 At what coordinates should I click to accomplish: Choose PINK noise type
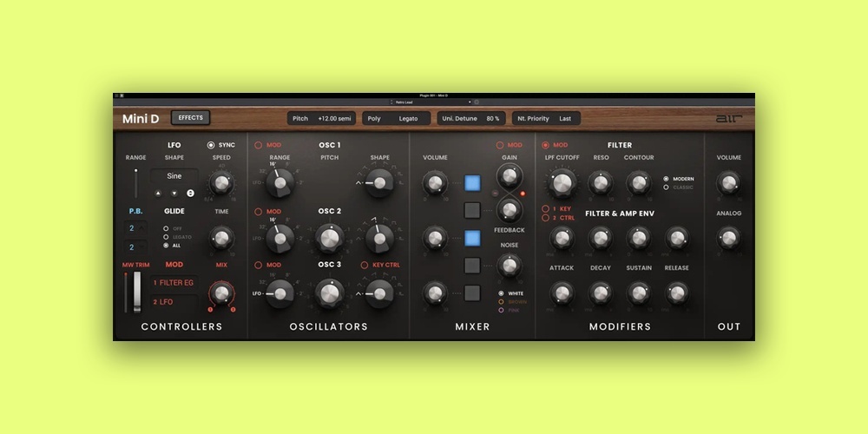510,310
